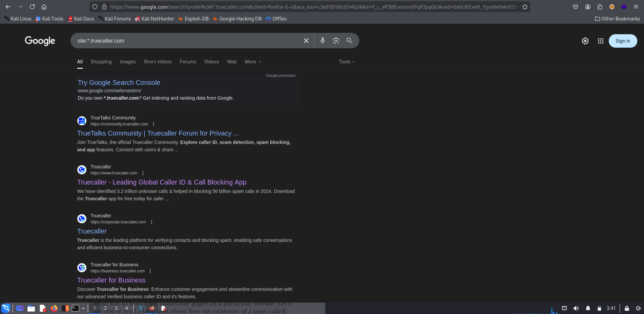Reload the current page
The image size is (644, 314).
click(x=32, y=7)
